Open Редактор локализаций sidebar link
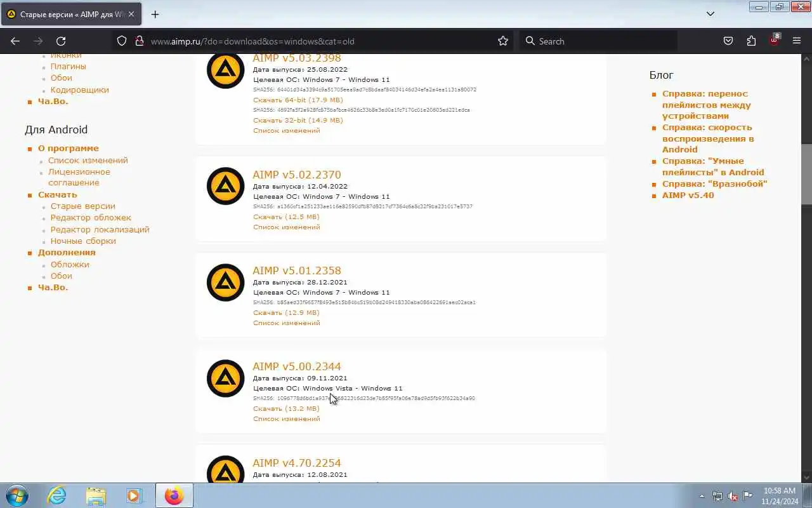812x508 pixels. point(100,229)
